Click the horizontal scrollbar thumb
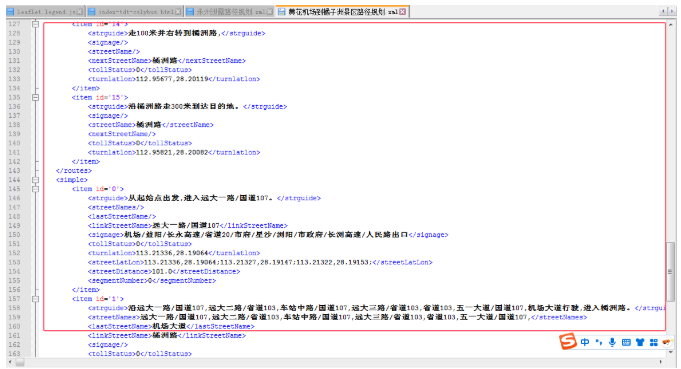 (20, 362)
